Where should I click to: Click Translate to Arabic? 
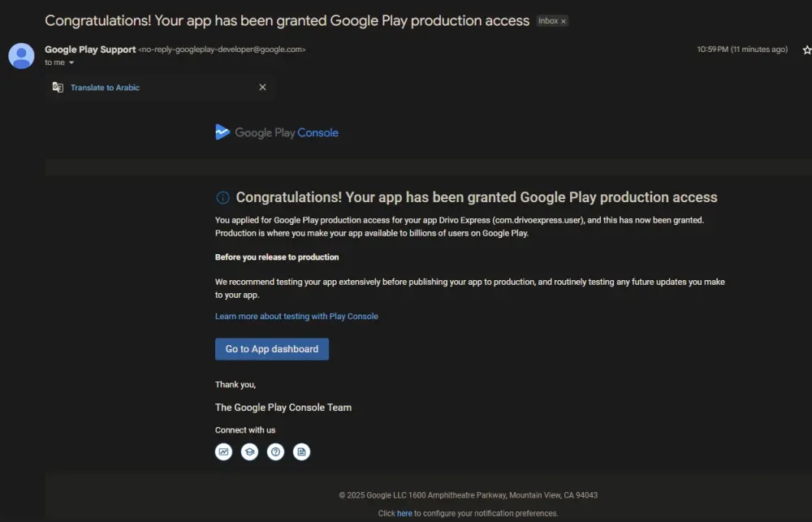tap(105, 88)
